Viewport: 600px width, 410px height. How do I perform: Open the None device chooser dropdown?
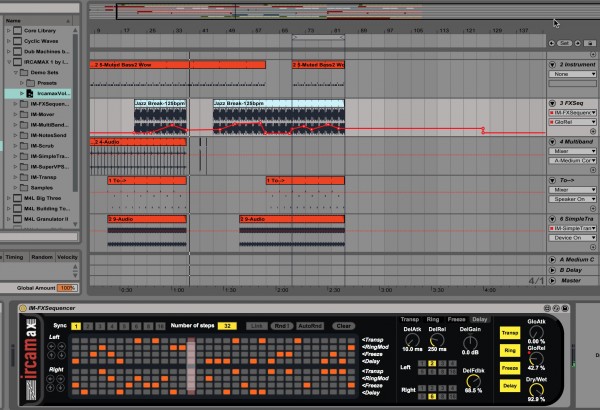(x=572, y=74)
